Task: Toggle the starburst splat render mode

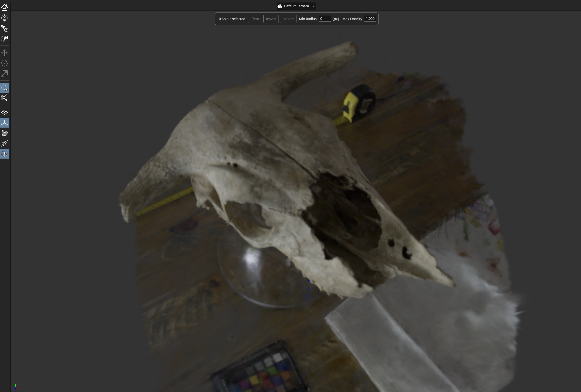Action: tap(5, 154)
